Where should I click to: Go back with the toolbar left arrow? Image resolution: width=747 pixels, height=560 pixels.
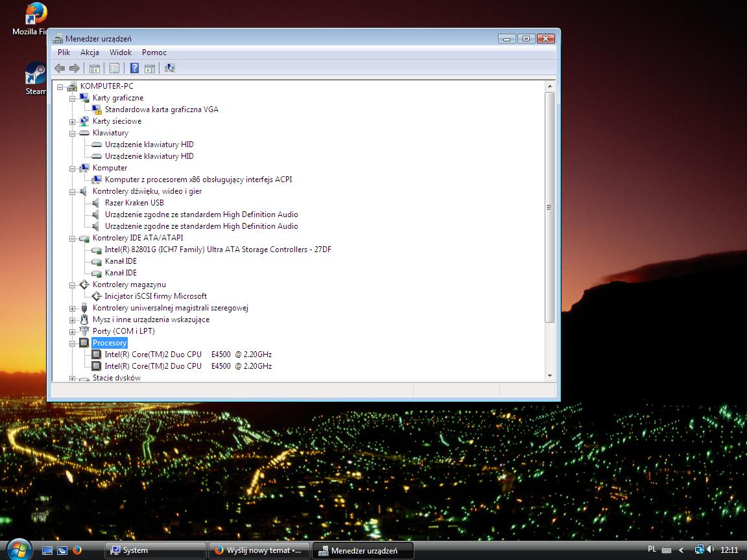pyautogui.click(x=60, y=68)
